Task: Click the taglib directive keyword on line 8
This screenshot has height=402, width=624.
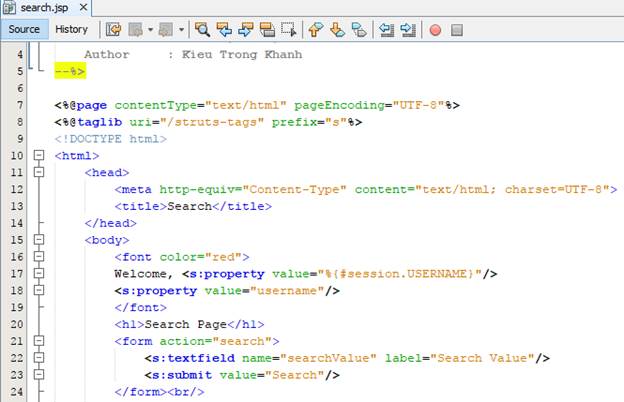Action: click(x=99, y=122)
